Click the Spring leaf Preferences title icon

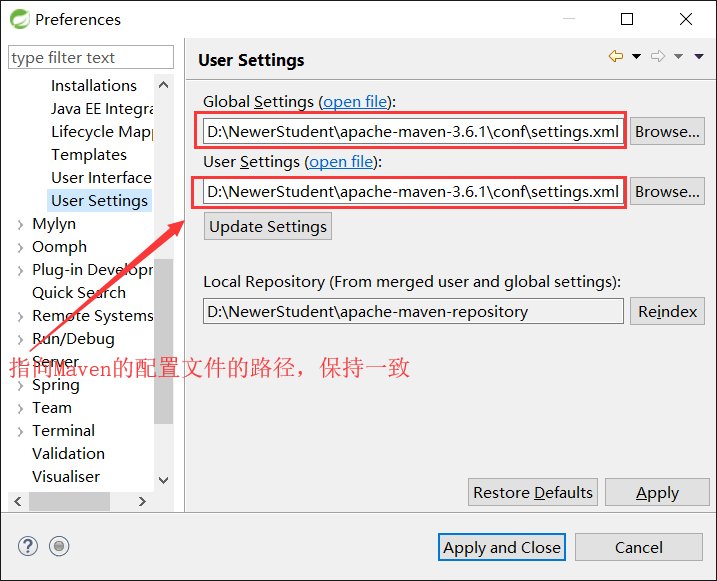[20, 19]
